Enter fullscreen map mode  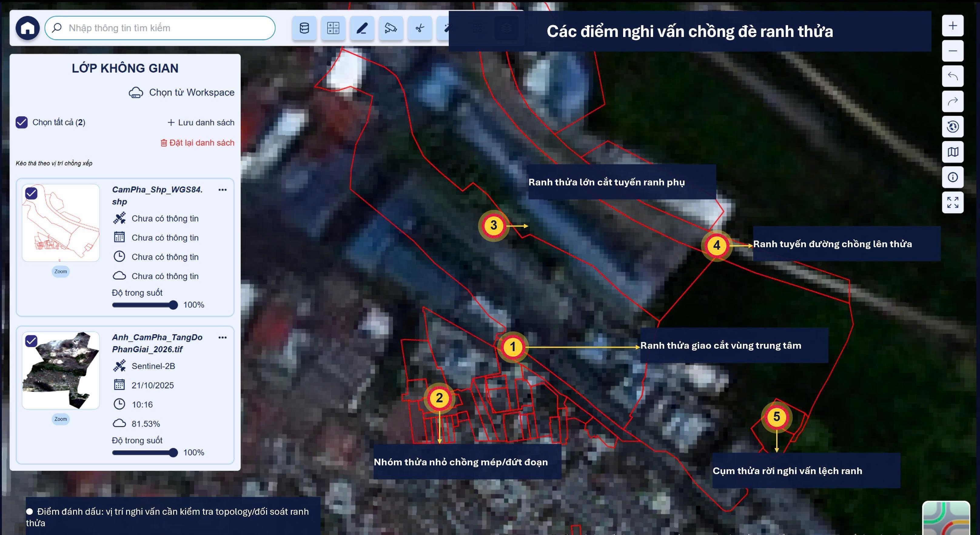(x=953, y=203)
